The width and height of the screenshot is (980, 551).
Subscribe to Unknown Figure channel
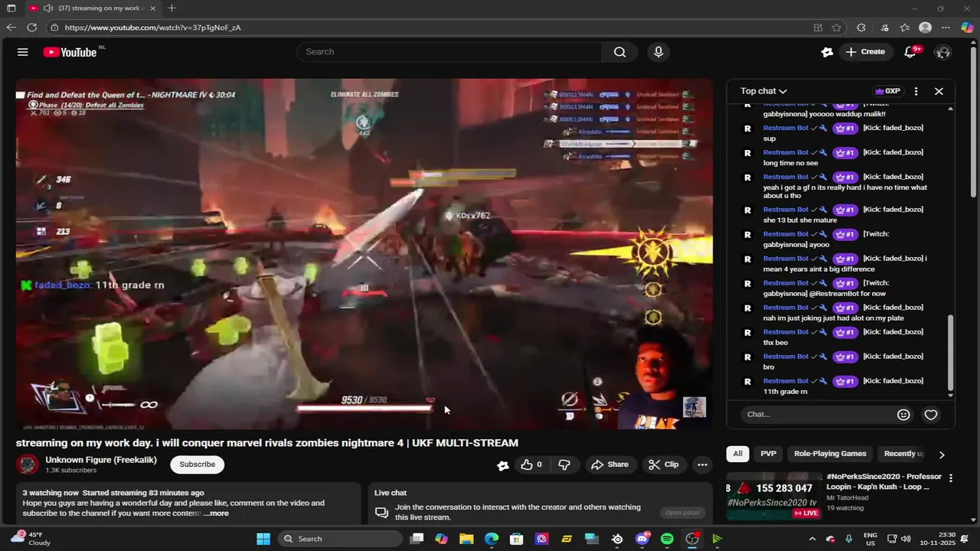click(x=197, y=465)
